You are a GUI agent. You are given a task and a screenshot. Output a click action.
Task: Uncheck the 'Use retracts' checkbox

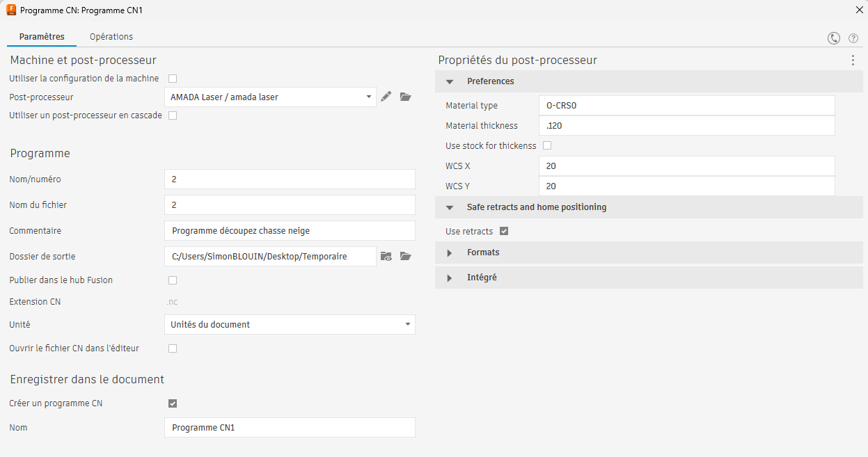coord(504,231)
